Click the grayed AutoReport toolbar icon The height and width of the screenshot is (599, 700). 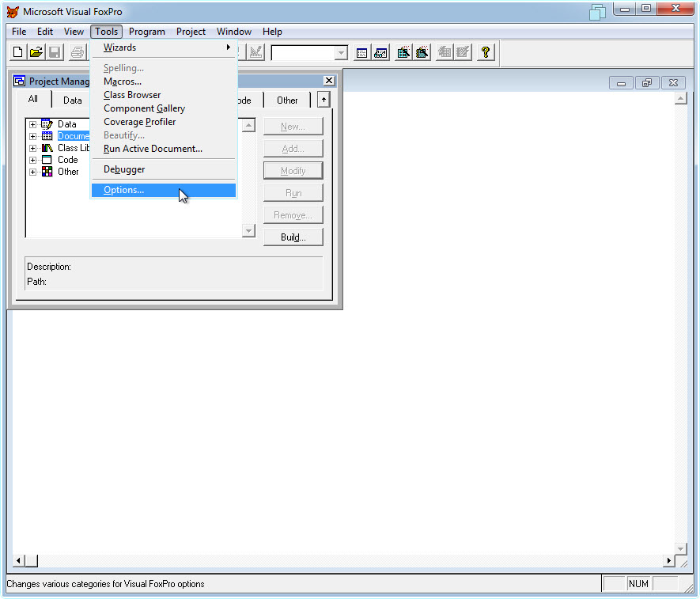(x=463, y=53)
